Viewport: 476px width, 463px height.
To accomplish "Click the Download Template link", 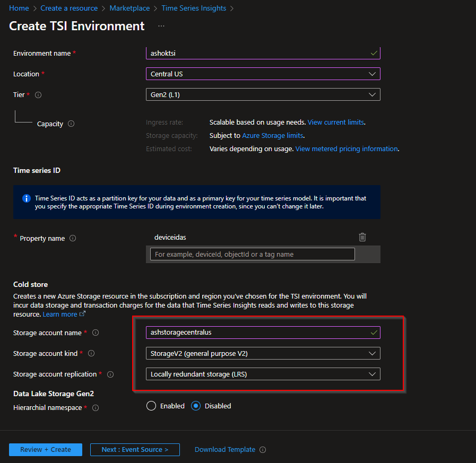I will [x=225, y=450].
